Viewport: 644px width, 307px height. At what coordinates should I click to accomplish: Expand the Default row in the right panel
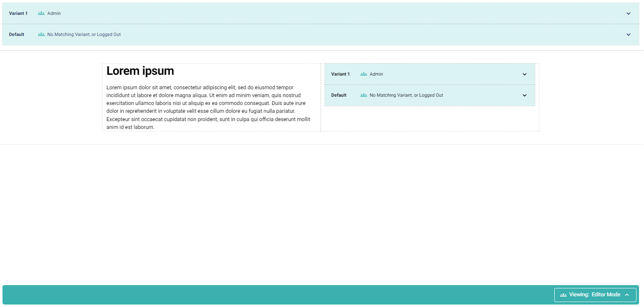[525, 95]
